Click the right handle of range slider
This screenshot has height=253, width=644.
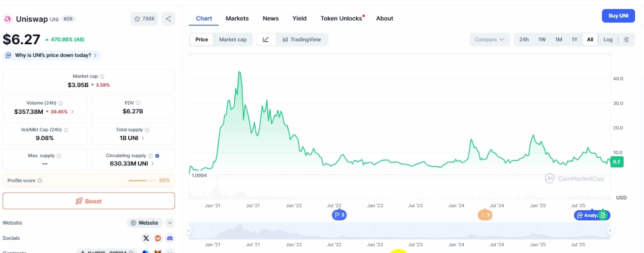tap(609, 231)
